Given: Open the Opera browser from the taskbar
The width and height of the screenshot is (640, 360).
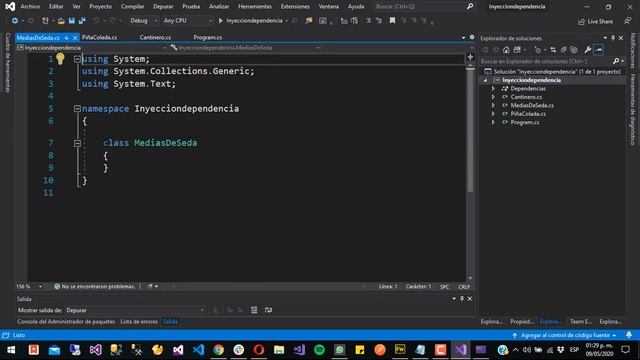Looking at the screenshot, I should point(259,350).
